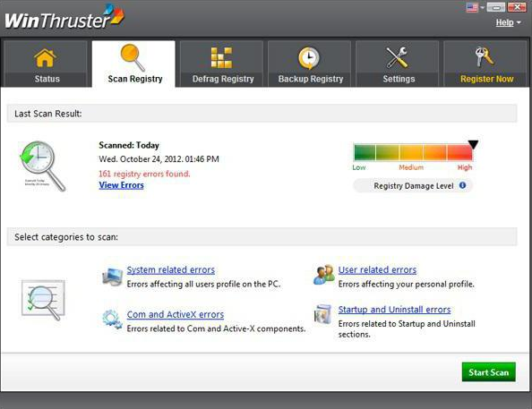
Task: Click the info icon beside Registry Damage Level
Action: coord(462,185)
